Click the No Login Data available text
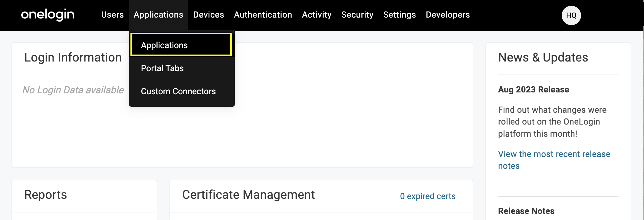 tap(73, 90)
